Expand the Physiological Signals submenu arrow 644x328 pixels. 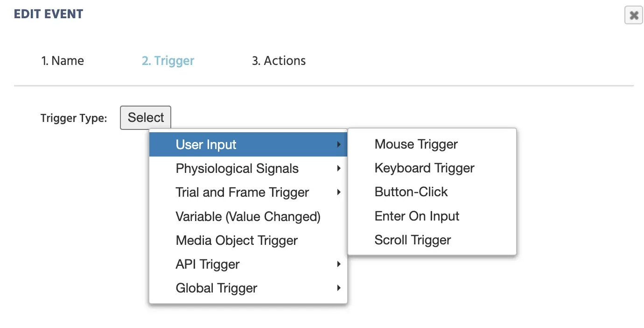(339, 169)
